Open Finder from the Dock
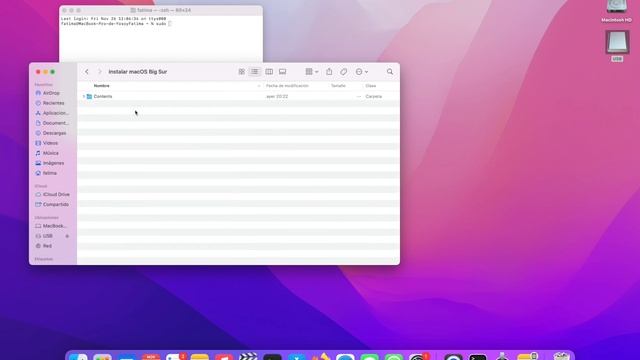Viewport: 640px width, 360px height. (x=78, y=357)
